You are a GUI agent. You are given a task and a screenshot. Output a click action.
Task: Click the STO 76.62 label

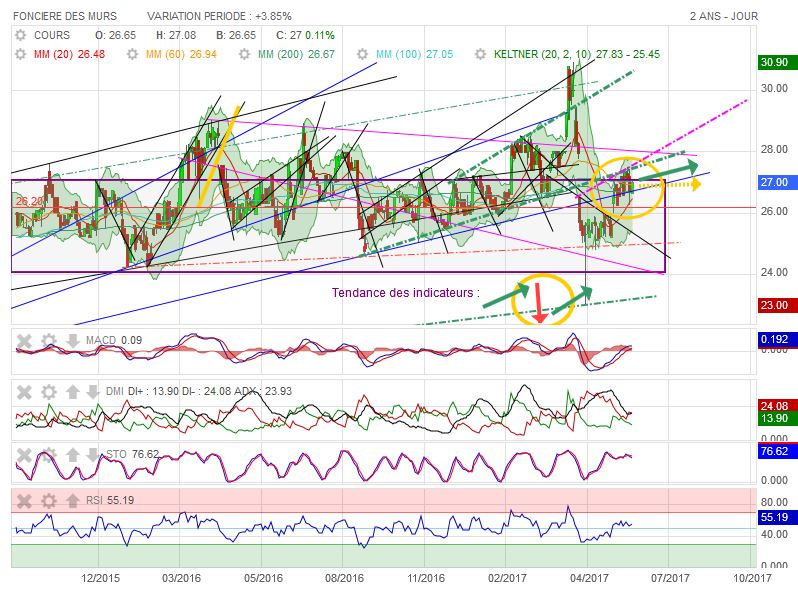pos(133,454)
